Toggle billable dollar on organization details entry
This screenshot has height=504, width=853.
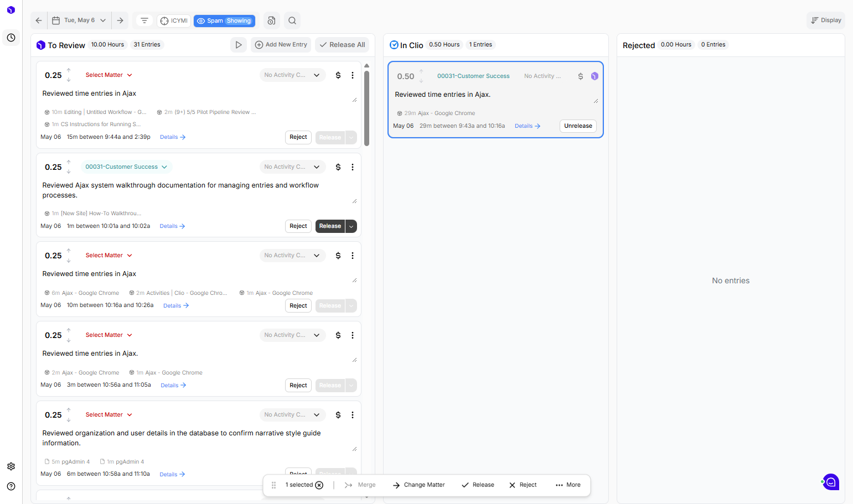click(338, 415)
